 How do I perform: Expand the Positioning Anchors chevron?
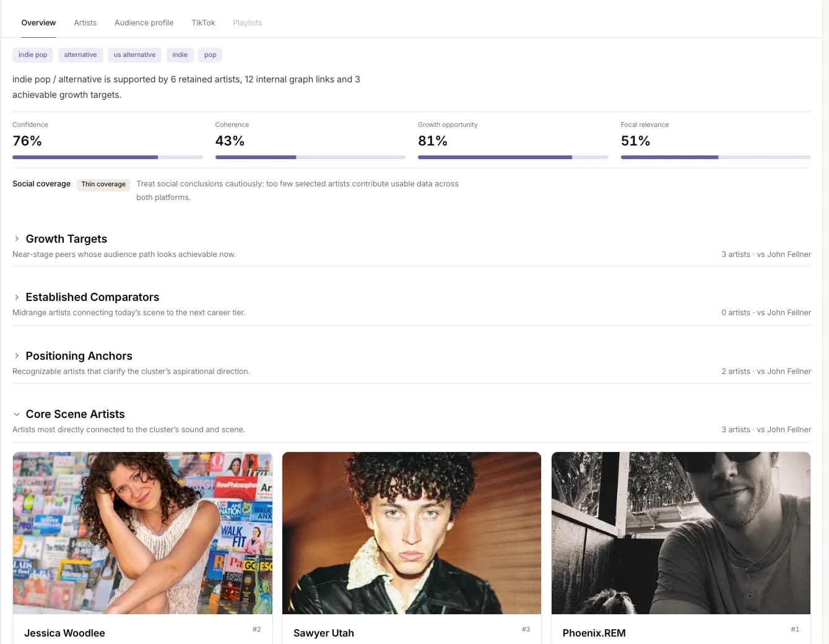[17, 356]
